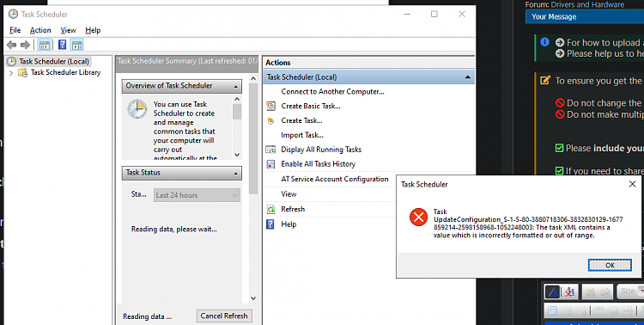Click the Create Basic Task action icon
The height and width of the screenshot is (325, 644).
(270, 106)
